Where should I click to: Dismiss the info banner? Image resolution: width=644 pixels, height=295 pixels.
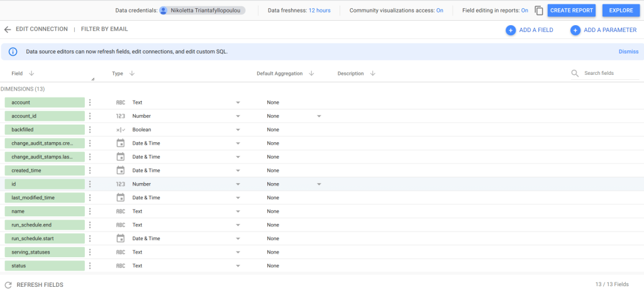(x=628, y=52)
